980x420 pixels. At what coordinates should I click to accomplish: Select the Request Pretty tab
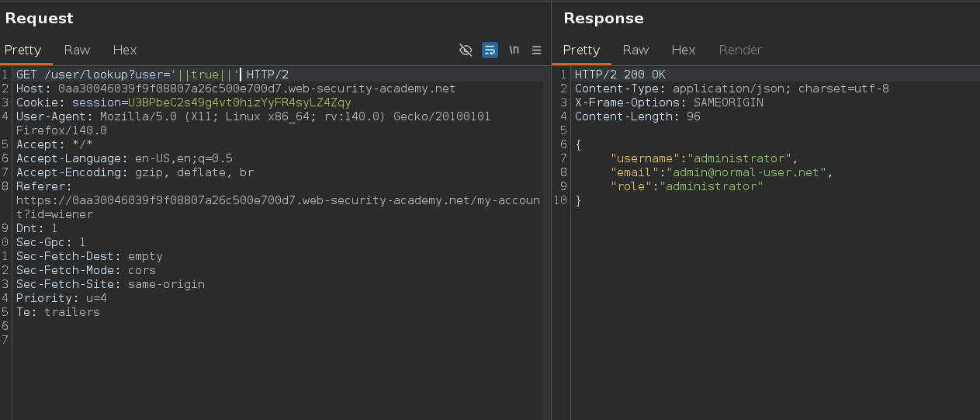click(23, 50)
